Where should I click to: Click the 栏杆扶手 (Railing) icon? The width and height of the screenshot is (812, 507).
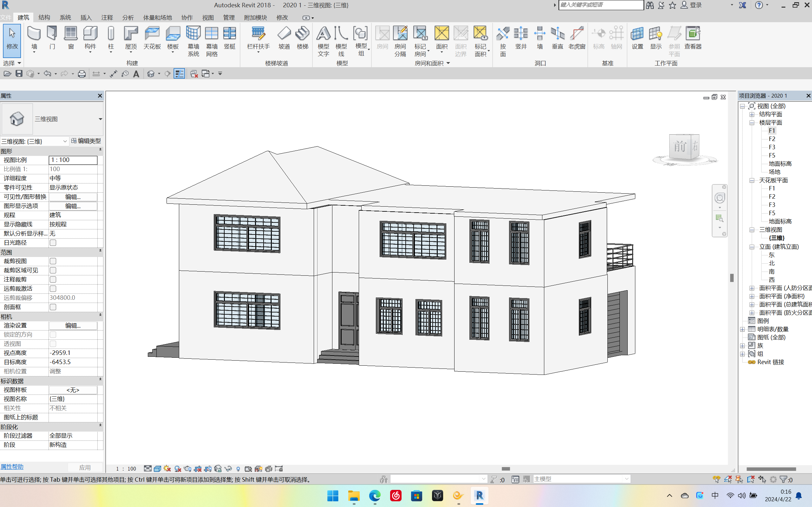click(258, 34)
